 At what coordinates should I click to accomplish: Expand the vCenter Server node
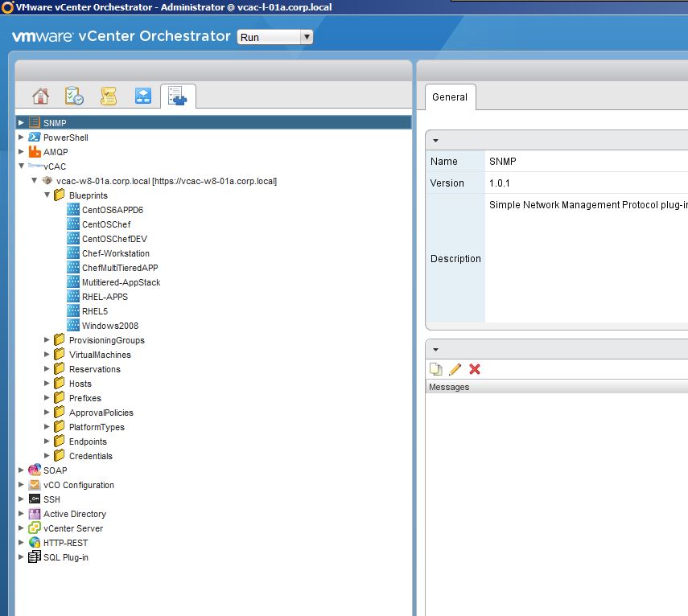(21, 528)
